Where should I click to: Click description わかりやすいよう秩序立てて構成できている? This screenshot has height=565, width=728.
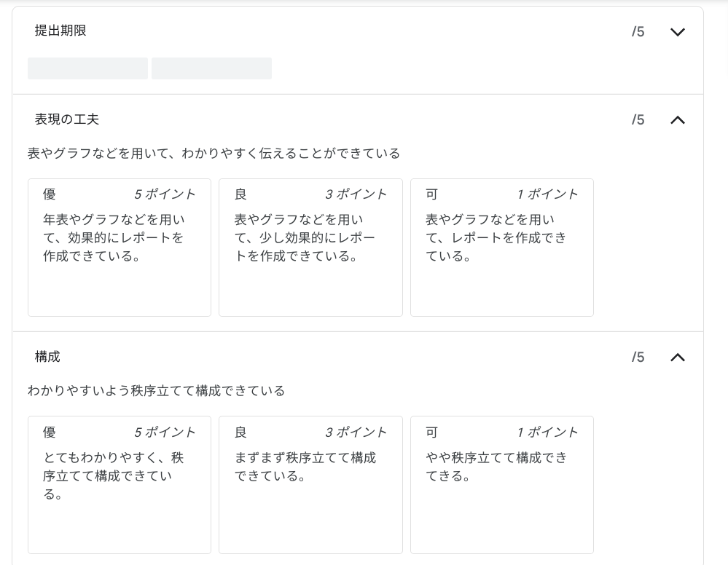click(156, 390)
